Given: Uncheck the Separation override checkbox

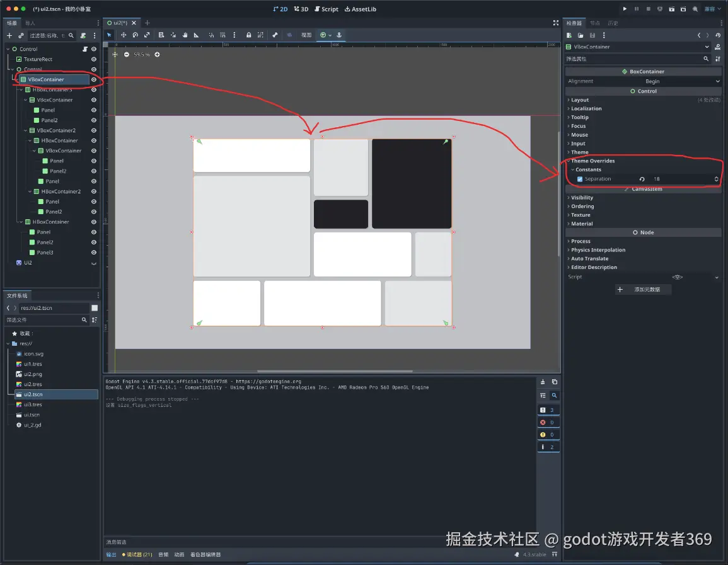Looking at the screenshot, I should [580, 179].
